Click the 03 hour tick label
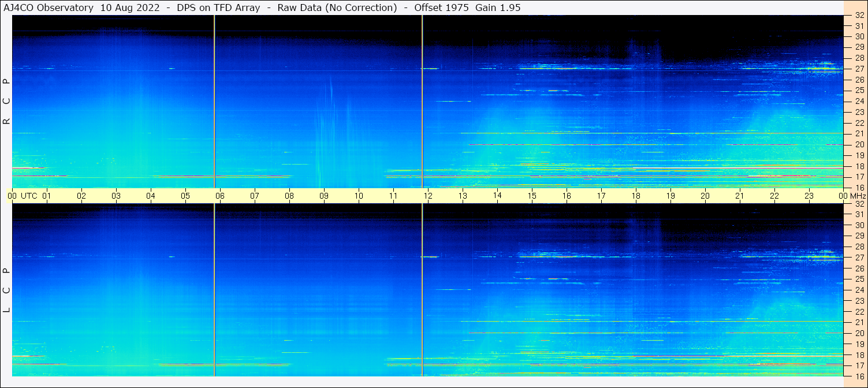868x388 pixels. 116,196
